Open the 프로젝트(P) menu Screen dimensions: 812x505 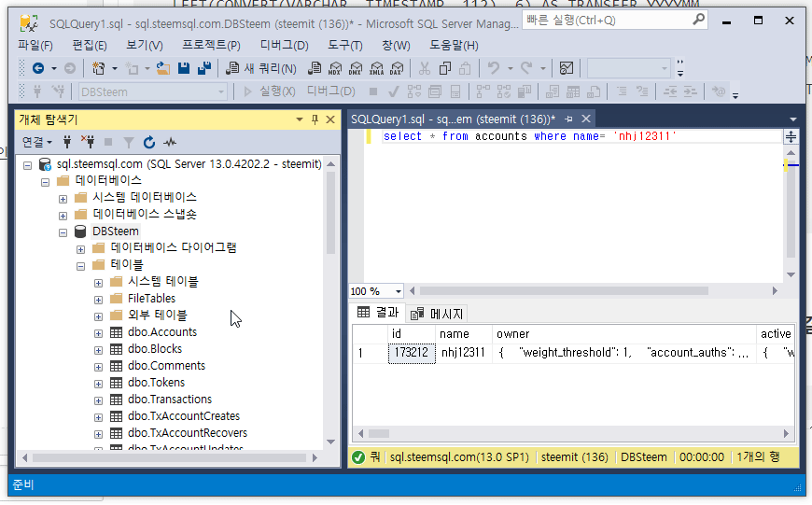(x=211, y=46)
